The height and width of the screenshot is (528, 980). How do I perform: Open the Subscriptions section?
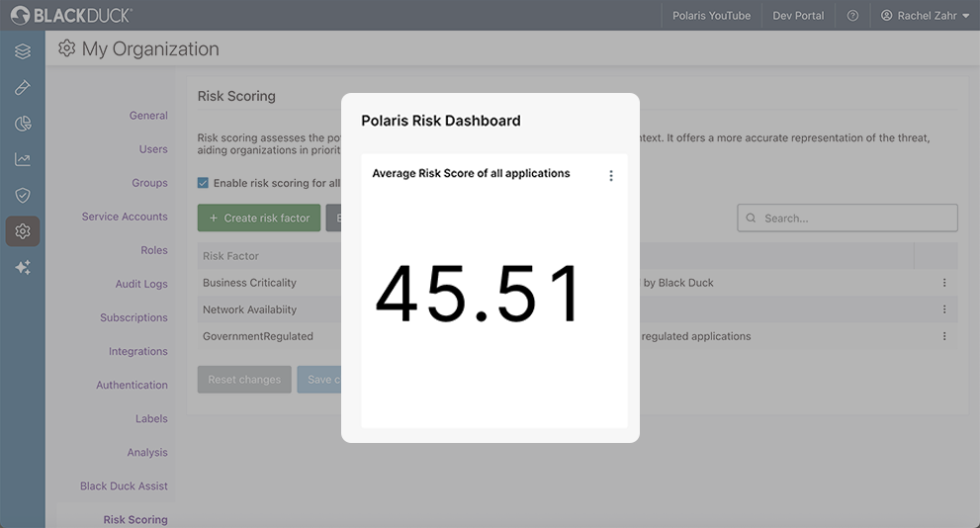click(x=134, y=318)
